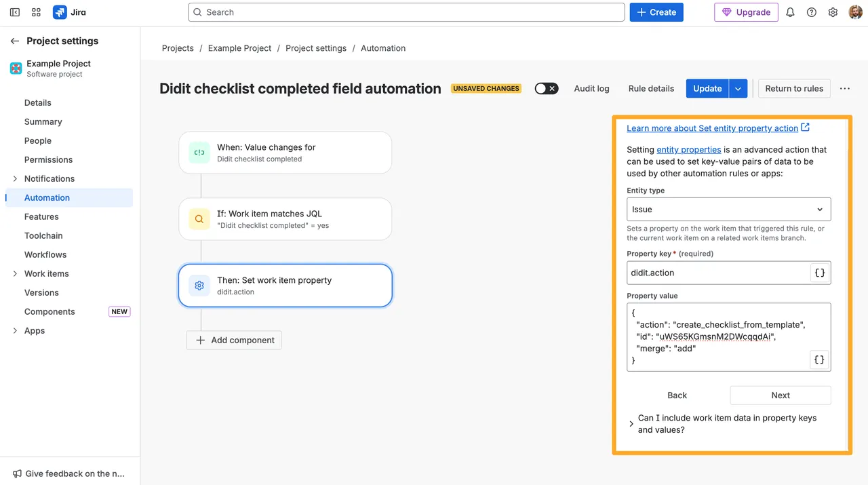
Task: Select the Then: Set work item property component
Action: tap(285, 286)
